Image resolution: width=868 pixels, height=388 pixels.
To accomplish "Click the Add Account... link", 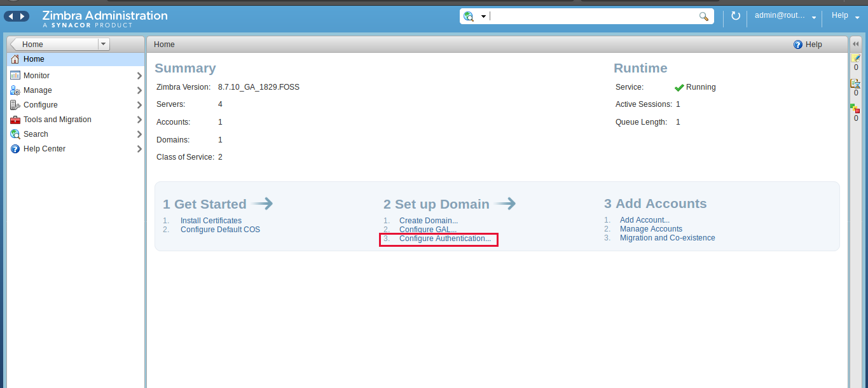I will (645, 220).
